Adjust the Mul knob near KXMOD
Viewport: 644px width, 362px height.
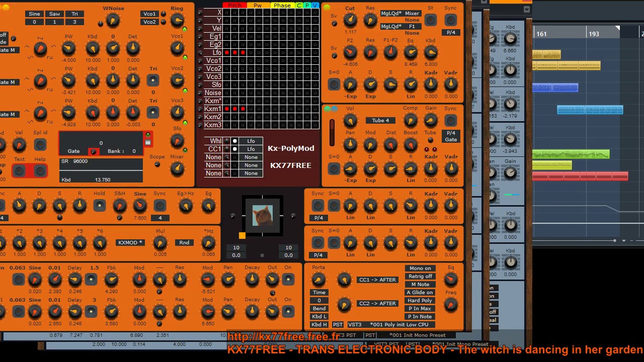(160, 243)
